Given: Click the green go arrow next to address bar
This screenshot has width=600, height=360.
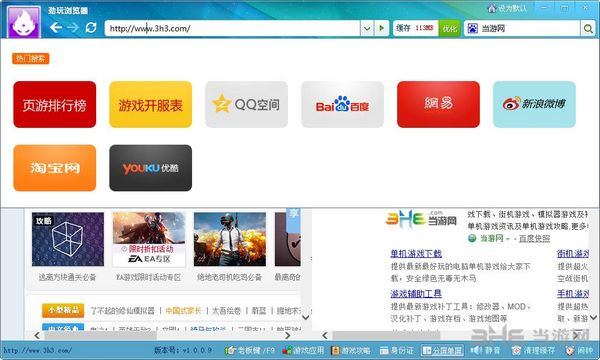Looking at the screenshot, I should (x=382, y=28).
